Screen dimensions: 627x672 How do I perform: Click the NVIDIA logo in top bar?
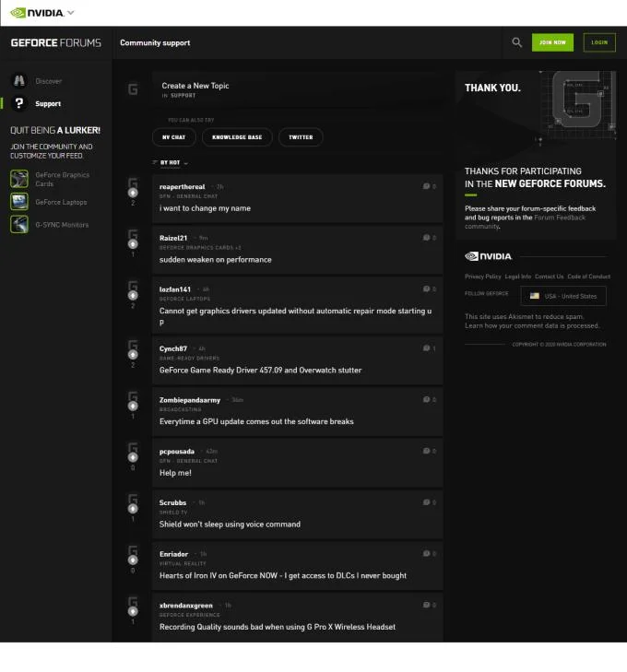point(37,13)
